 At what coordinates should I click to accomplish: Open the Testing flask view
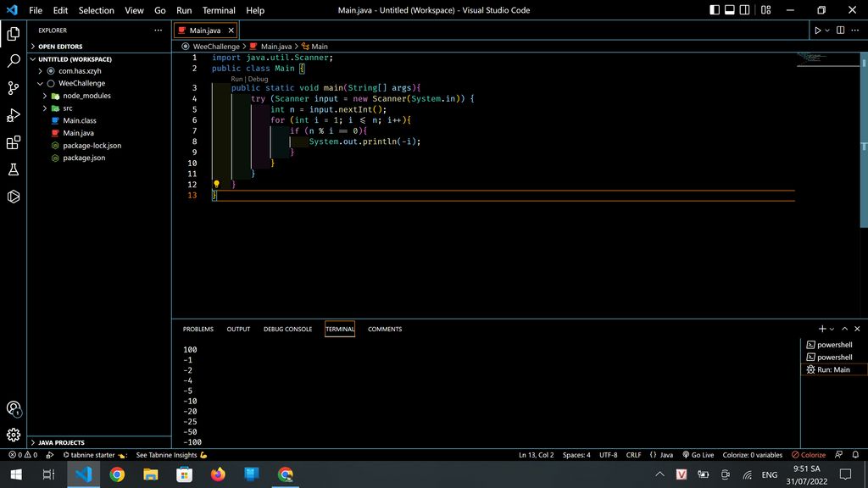14,169
